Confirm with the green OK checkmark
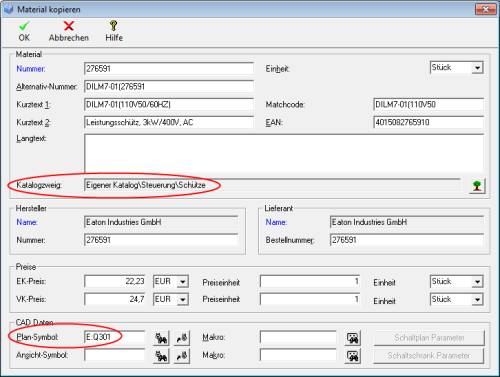Image resolution: width=500 pixels, height=377 pixels. click(x=24, y=31)
